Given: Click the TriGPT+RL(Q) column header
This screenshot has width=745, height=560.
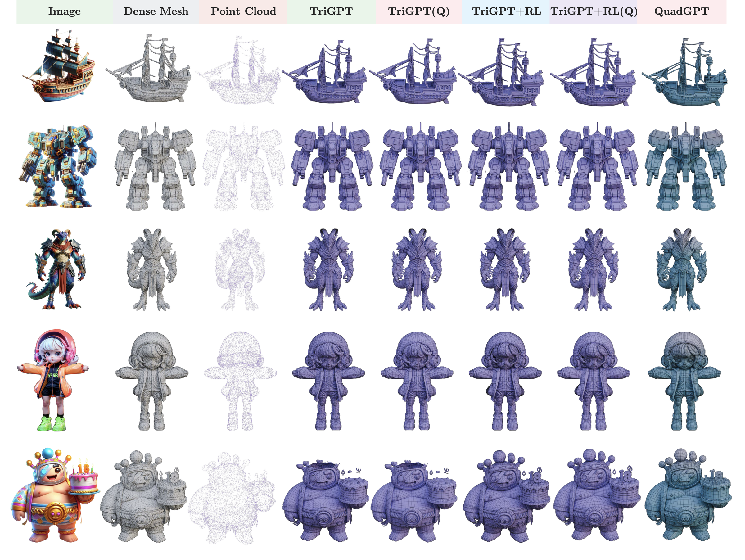Looking at the screenshot, I should [x=594, y=11].
